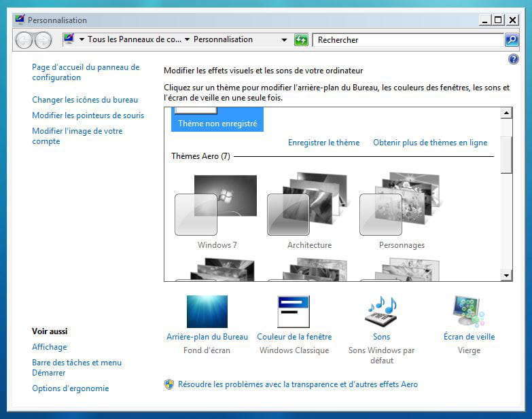
Task: Open Changer les icônes du bureau
Action: coord(85,100)
